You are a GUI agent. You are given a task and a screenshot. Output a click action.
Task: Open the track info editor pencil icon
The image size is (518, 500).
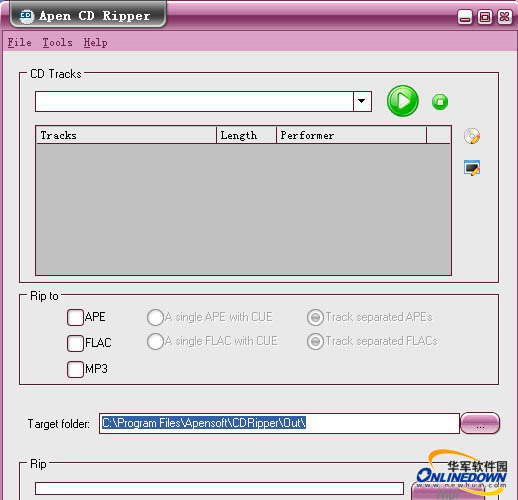472,168
